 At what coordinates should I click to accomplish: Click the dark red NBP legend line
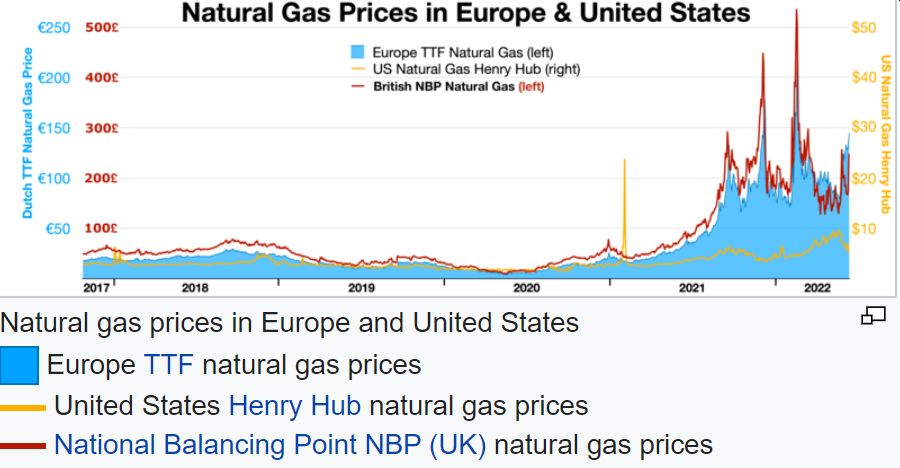[23, 445]
